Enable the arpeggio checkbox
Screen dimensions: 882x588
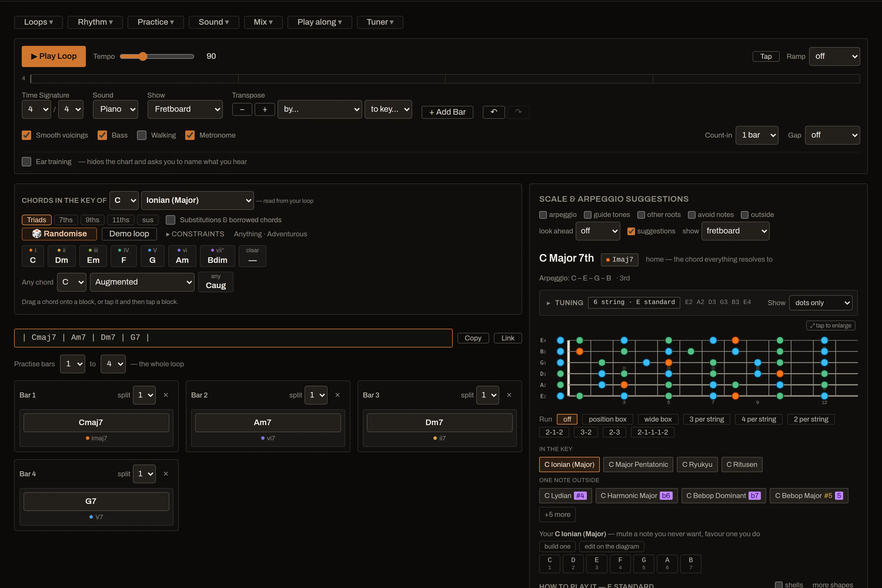pyautogui.click(x=543, y=215)
